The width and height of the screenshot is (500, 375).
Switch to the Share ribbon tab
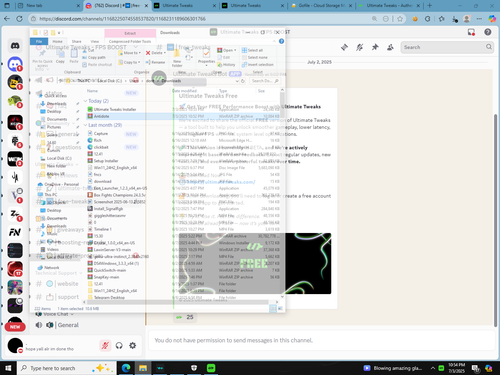76,41
